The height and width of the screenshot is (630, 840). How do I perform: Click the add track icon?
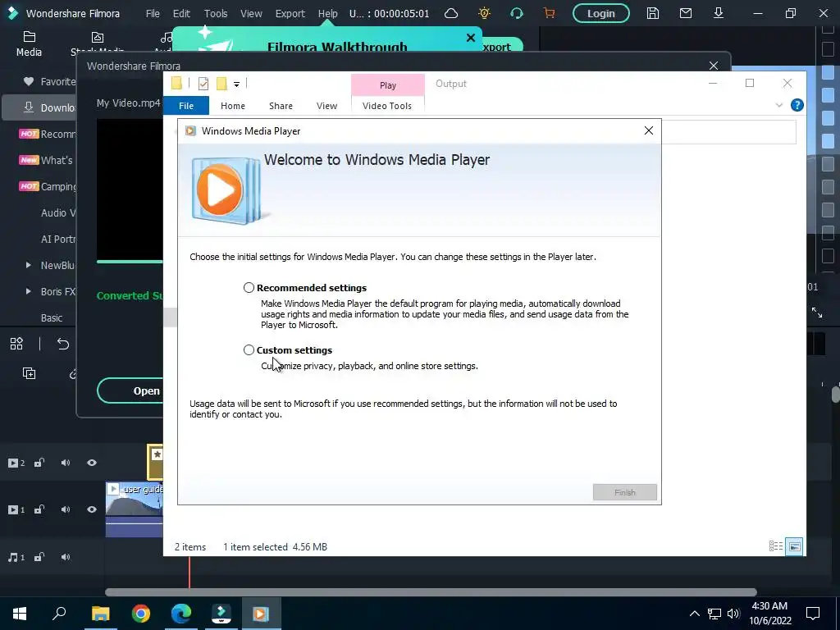(29, 373)
